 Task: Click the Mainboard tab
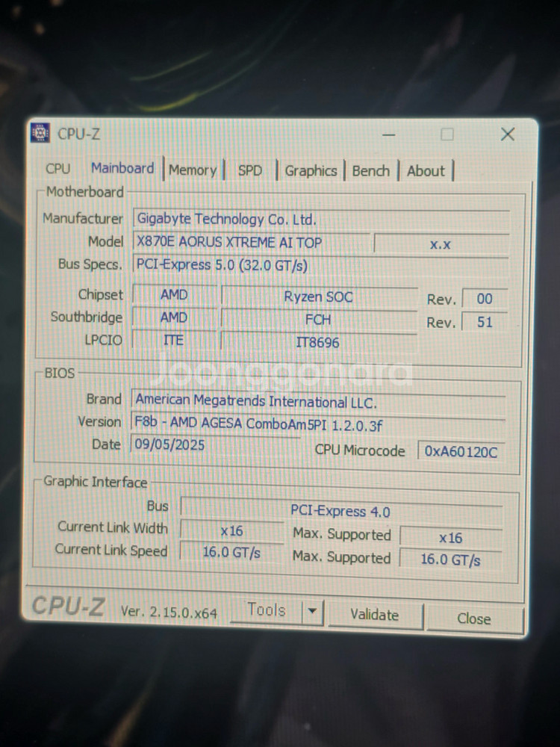122,169
